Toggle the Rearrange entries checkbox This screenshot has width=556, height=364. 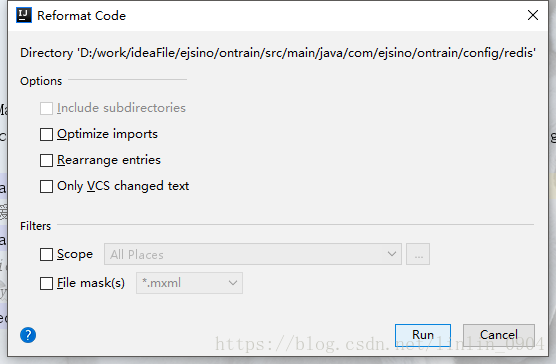(46, 160)
